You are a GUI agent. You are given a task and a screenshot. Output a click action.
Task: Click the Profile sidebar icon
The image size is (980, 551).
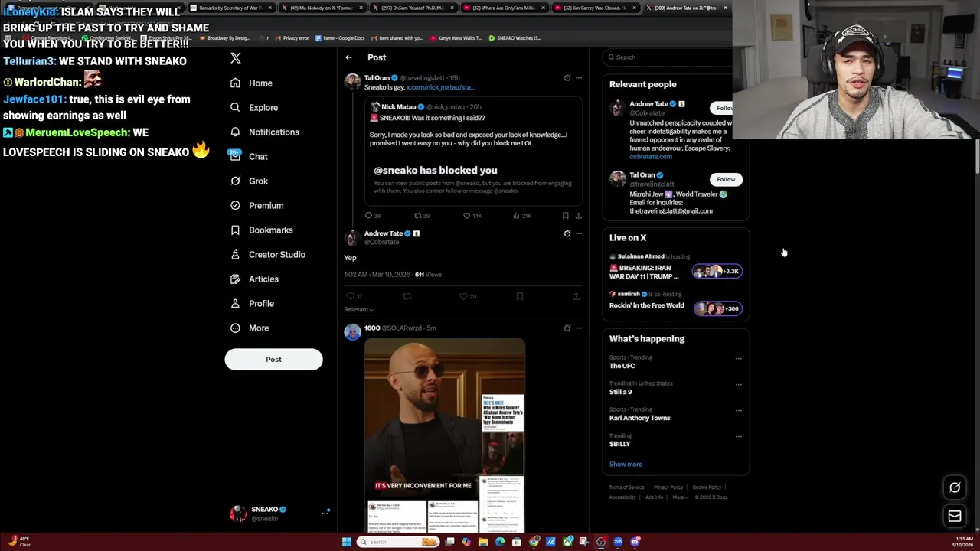pos(235,303)
